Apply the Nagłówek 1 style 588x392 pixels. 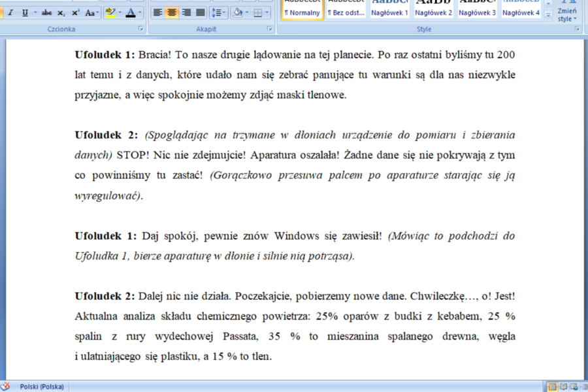coord(389,9)
